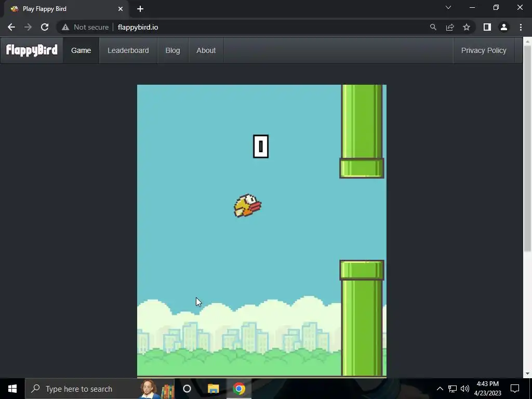The width and height of the screenshot is (532, 399).
Task: Select the Play Flappy Bird tab
Action: pyautogui.click(x=66, y=9)
